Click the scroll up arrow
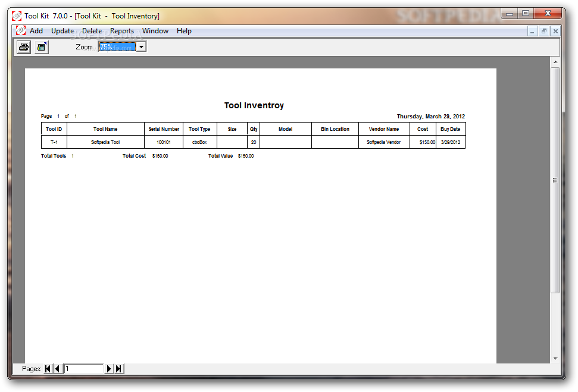The height and width of the screenshot is (392, 578). pos(555,62)
